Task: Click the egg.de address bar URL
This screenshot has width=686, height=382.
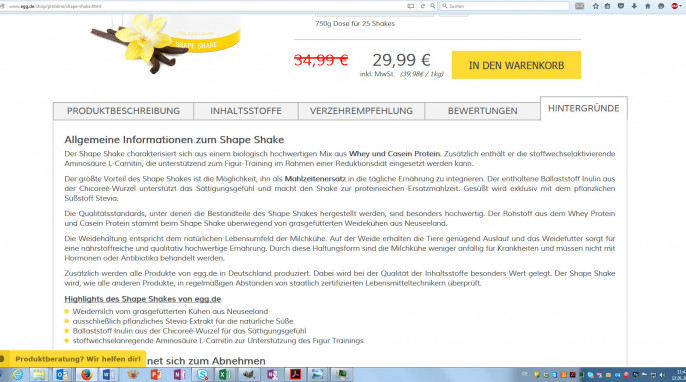Action: [x=55, y=6]
